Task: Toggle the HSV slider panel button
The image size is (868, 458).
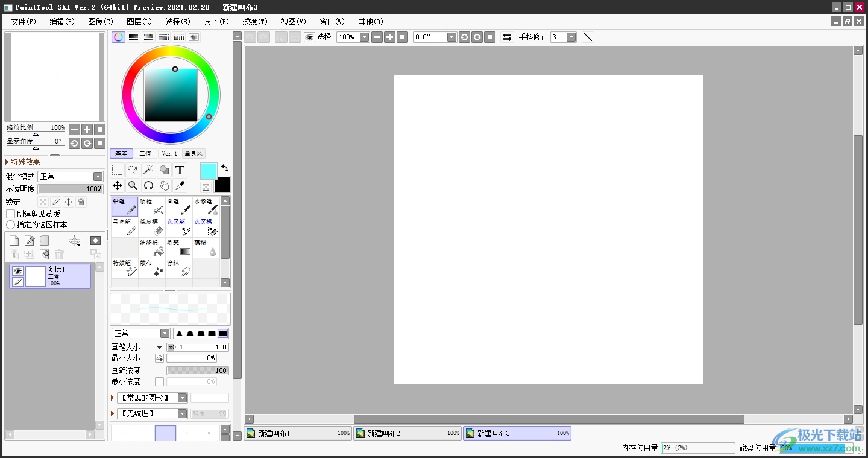Action: pyautogui.click(x=148, y=37)
